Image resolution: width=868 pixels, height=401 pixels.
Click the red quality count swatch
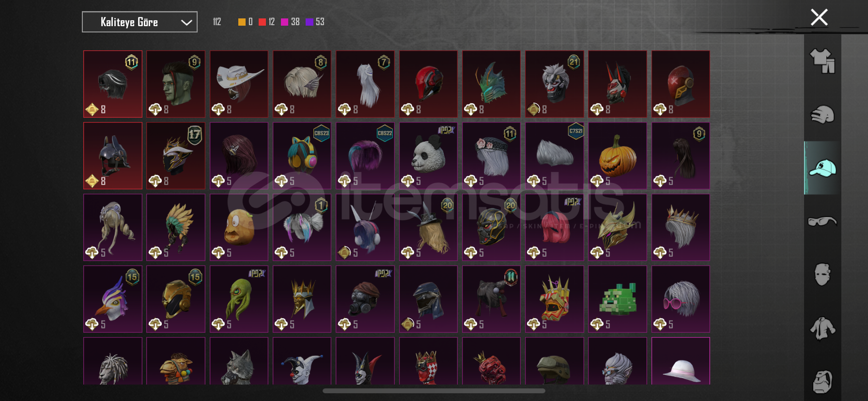[x=262, y=22]
